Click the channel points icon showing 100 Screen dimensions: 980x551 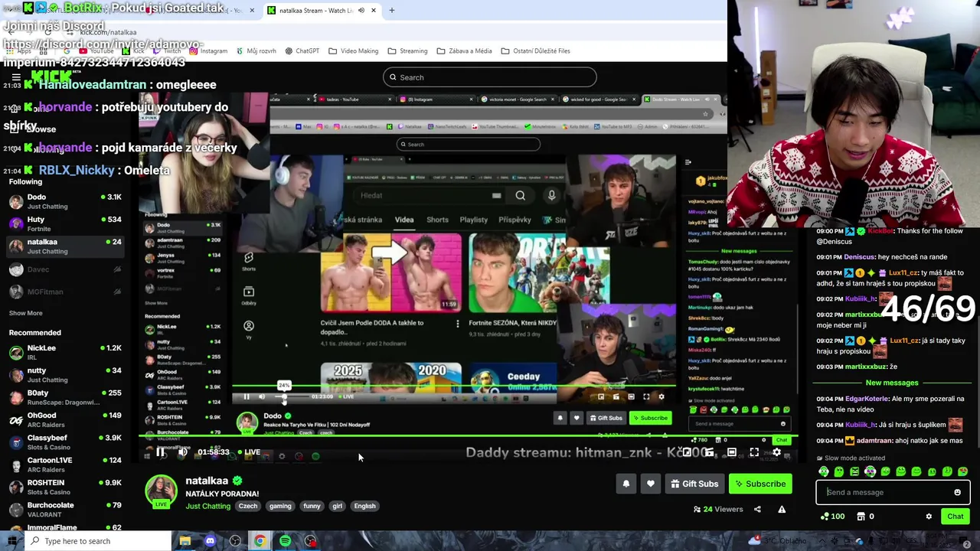pos(831,517)
